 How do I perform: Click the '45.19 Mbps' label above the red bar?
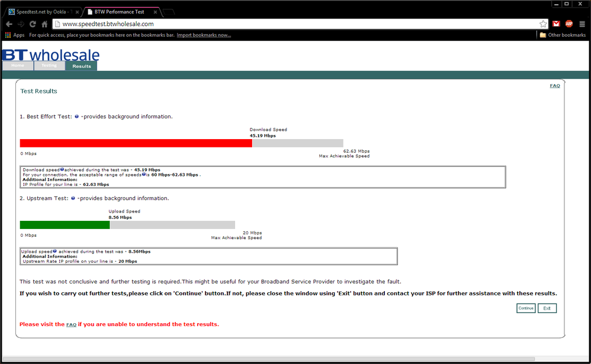(263, 136)
